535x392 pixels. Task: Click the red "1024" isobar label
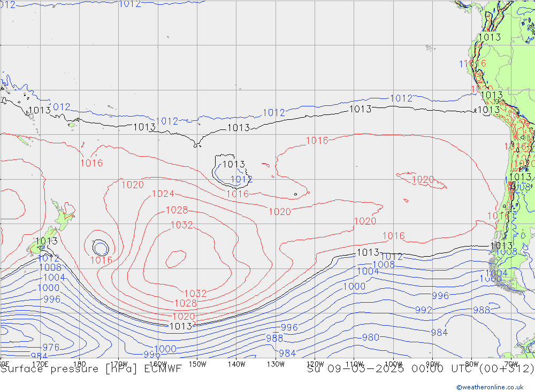(163, 194)
